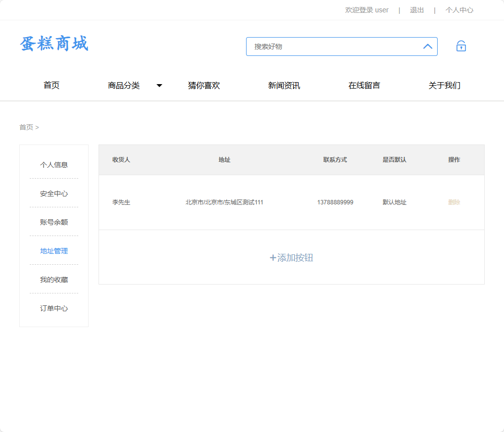Expand the 商品分类 dropdown arrow
The height and width of the screenshot is (432, 504).
(159, 85)
